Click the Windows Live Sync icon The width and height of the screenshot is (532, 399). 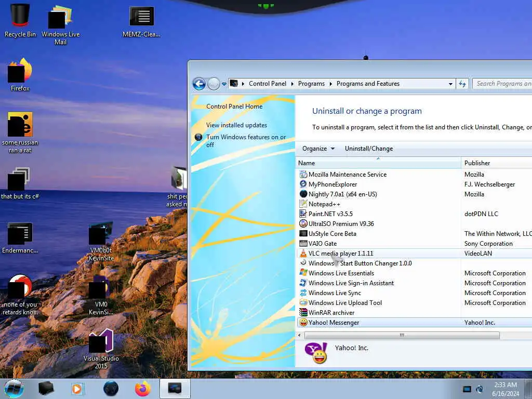303,292
